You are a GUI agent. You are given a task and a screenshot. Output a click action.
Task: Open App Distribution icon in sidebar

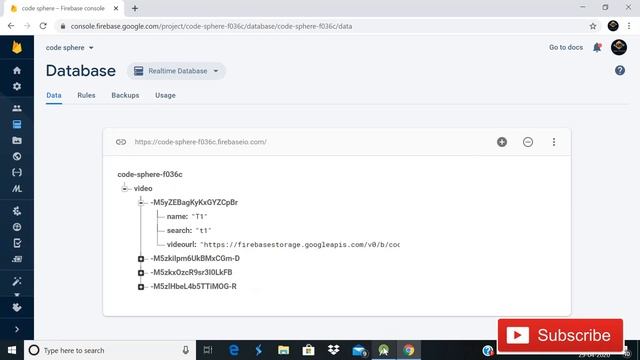[x=17, y=259]
